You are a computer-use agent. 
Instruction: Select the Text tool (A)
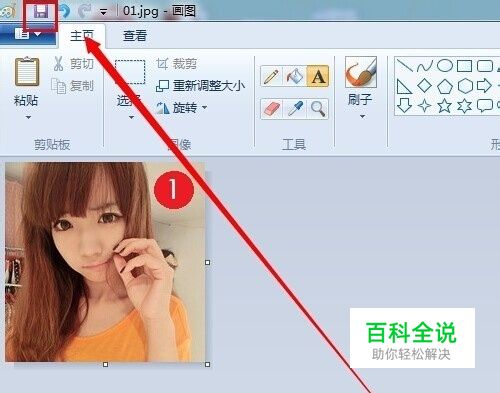point(318,76)
